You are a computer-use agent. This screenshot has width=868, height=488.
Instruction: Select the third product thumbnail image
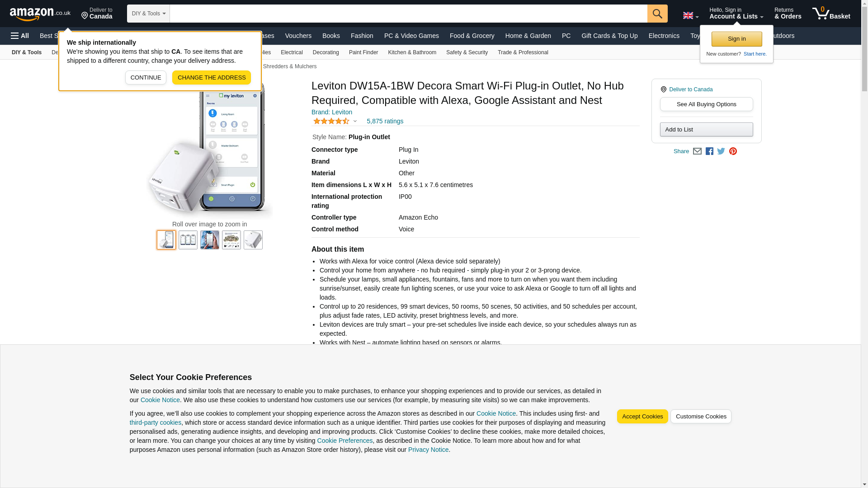[210, 240]
